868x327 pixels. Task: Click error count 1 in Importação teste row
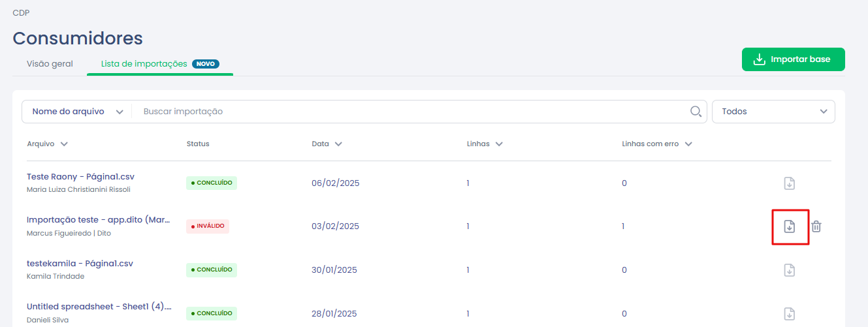click(x=623, y=226)
